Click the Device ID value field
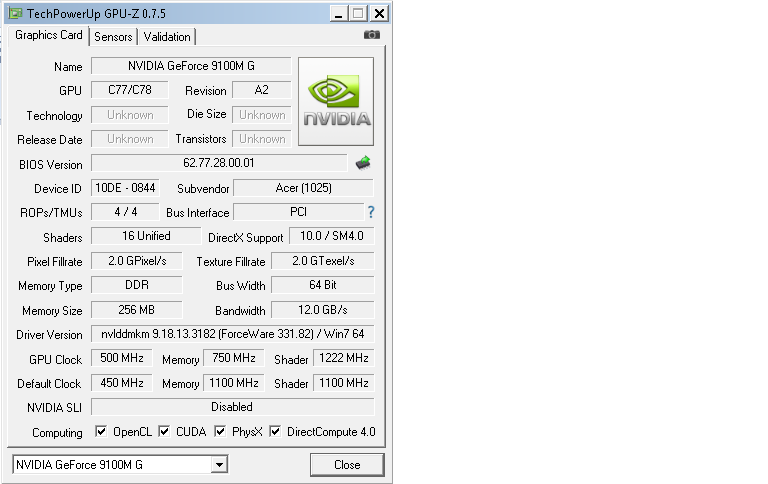 click(x=124, y=188)
